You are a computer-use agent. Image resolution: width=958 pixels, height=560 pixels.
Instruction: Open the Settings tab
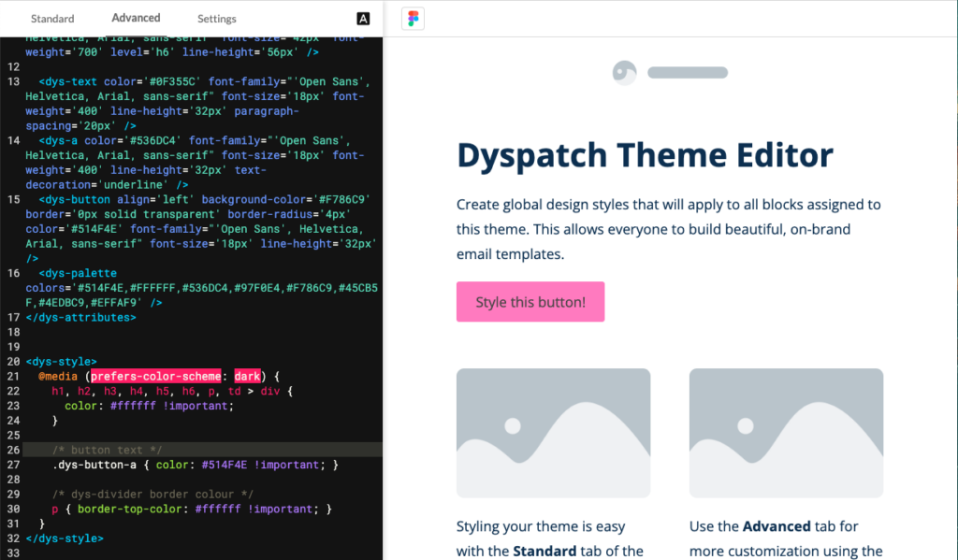217,19
